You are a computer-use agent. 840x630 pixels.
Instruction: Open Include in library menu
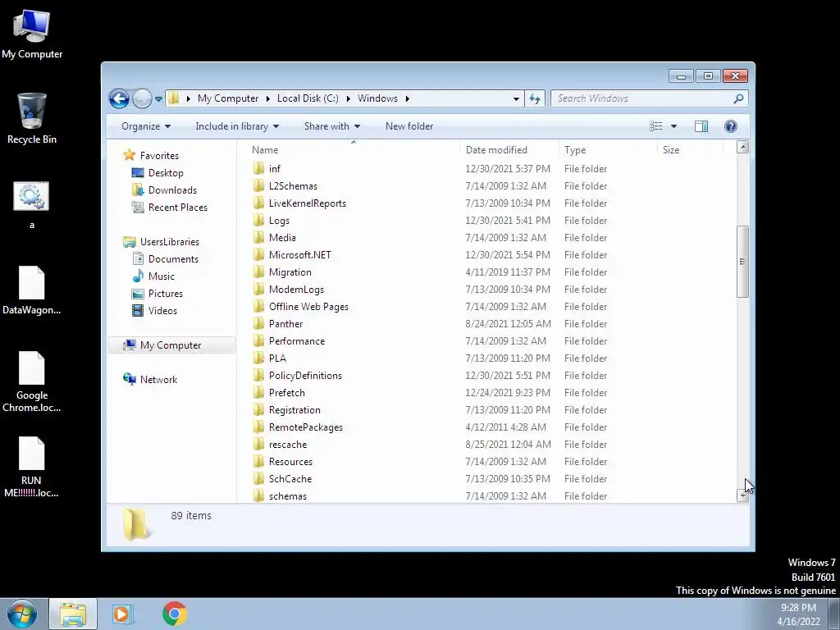(x=237, y=126)
